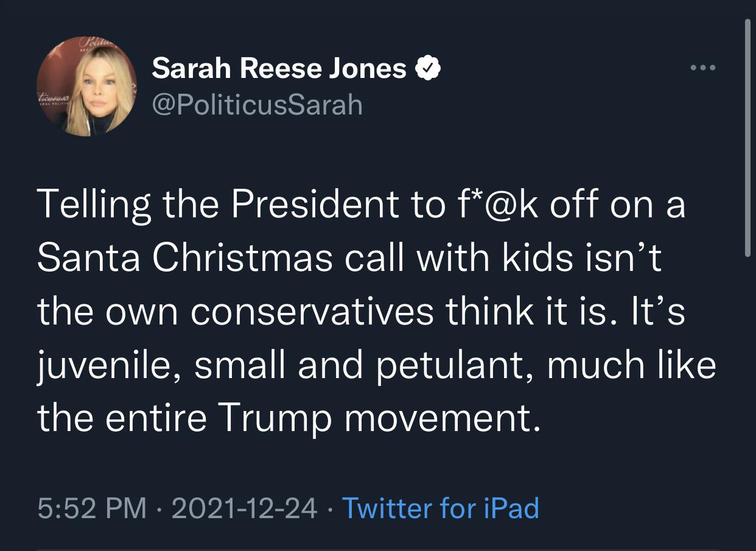
Task: Open the Twitter for iPad source link
Action: (x=441, y=508)
